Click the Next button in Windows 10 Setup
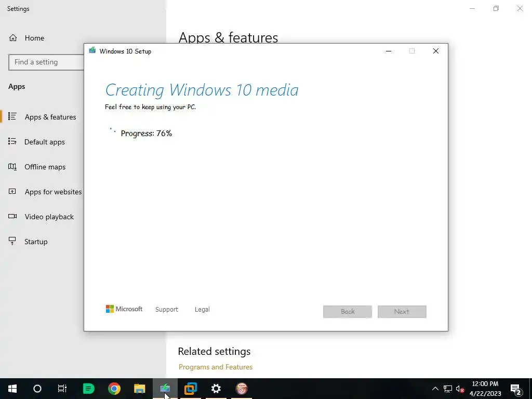This screenshot has width=532, height=399. point(402,312)
